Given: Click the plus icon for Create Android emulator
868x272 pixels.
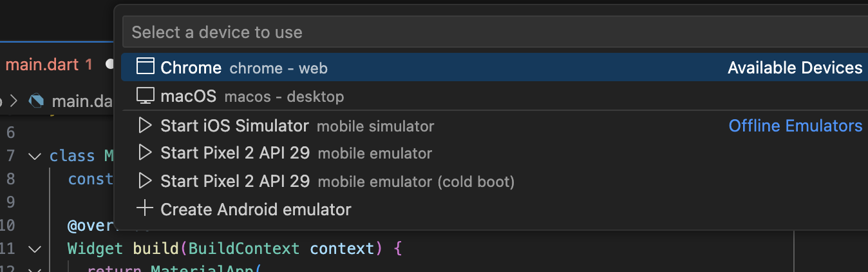Looking at the screenshot, I should coord(146,209).
